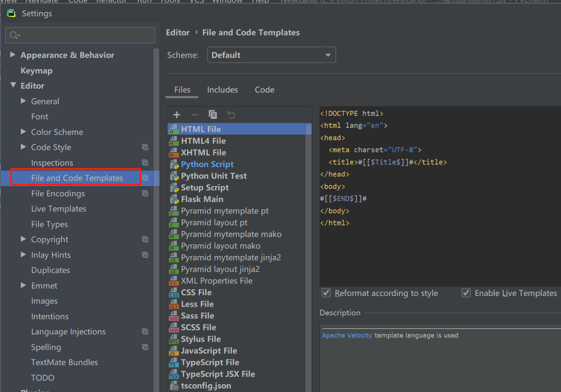The image size is (561, 392).
Task: Switch to the Includes tab
Action: (223, 90)
